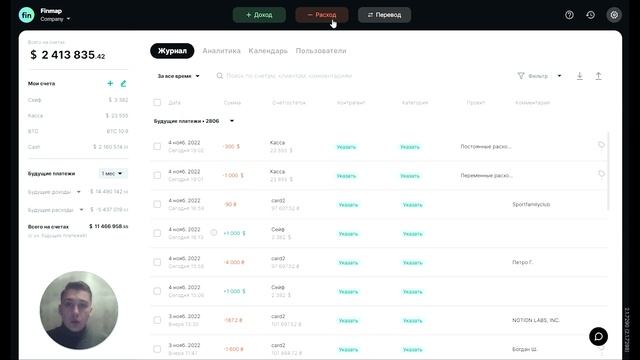Switch to the Аналитика tab

click(221, 51)
